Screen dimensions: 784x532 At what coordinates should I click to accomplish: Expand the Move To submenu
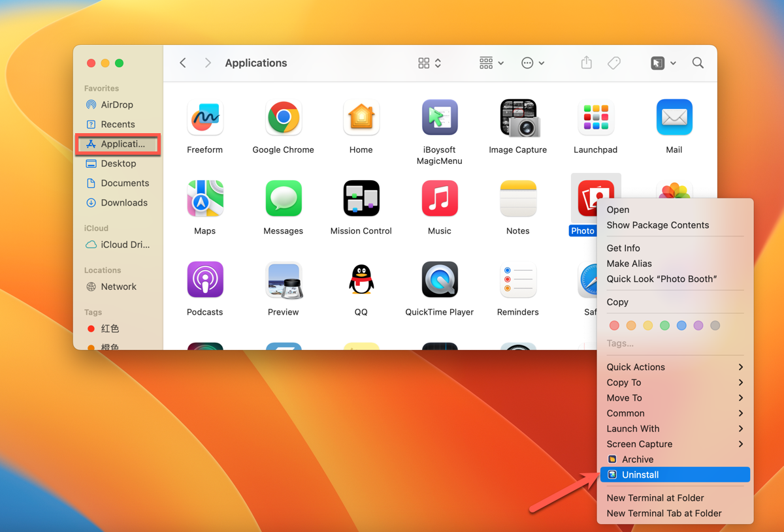coord(675,398)
